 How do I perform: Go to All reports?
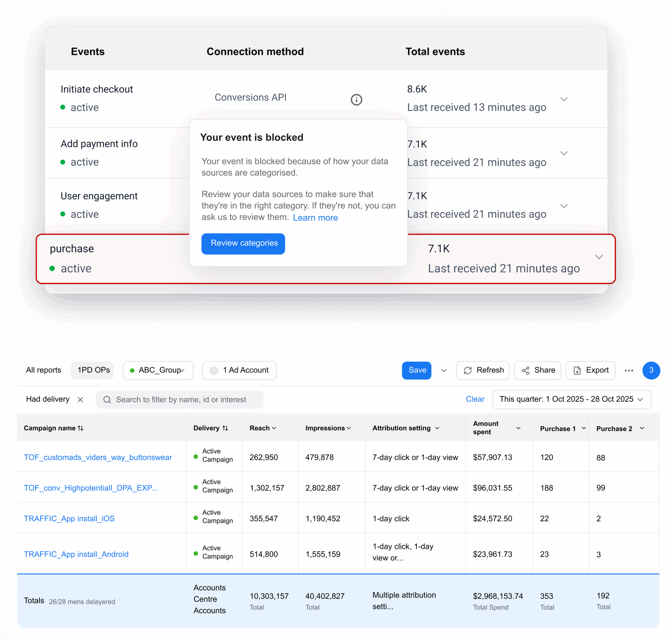(44, 371)
